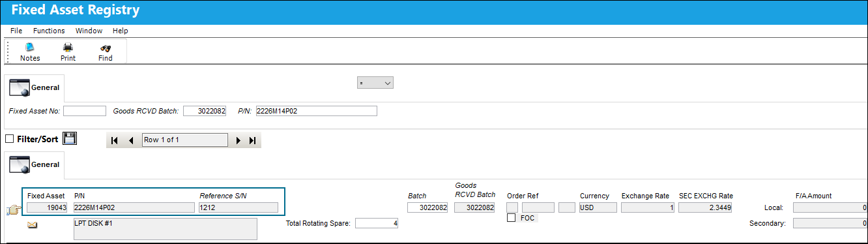Click the record's Goods RCVD Batch field
868x244 pixels.
click(x=474, y=207)
